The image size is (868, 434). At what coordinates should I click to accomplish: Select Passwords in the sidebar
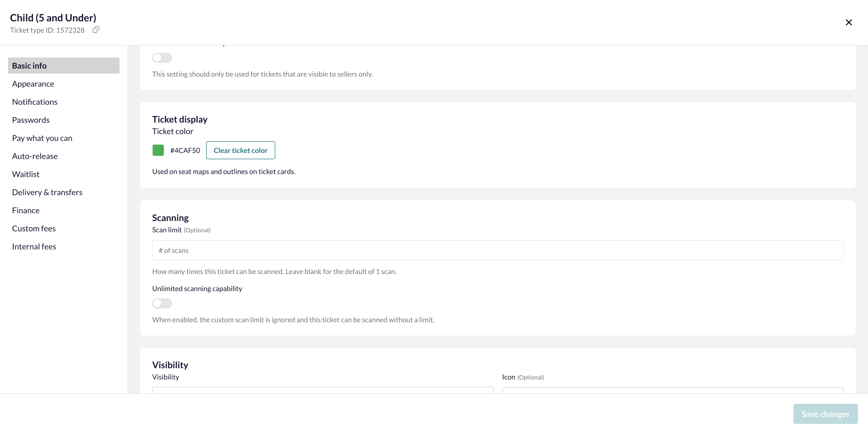pos(31,120)
